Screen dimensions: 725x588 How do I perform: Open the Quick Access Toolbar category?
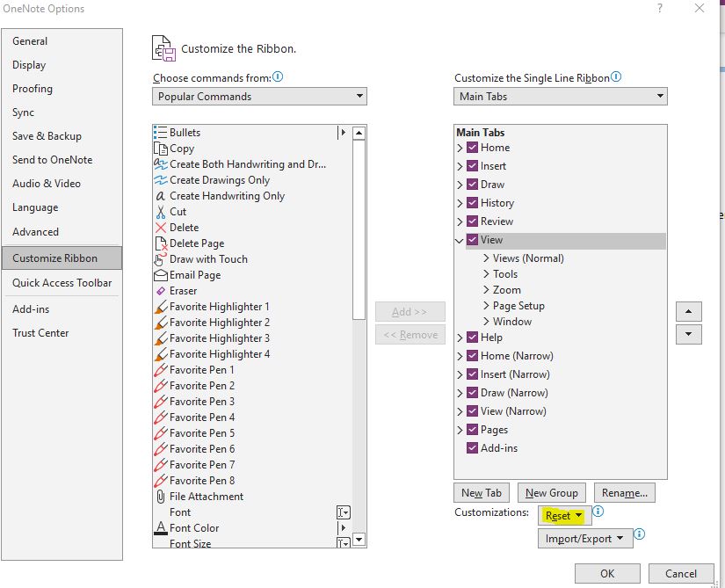point(62,283)
